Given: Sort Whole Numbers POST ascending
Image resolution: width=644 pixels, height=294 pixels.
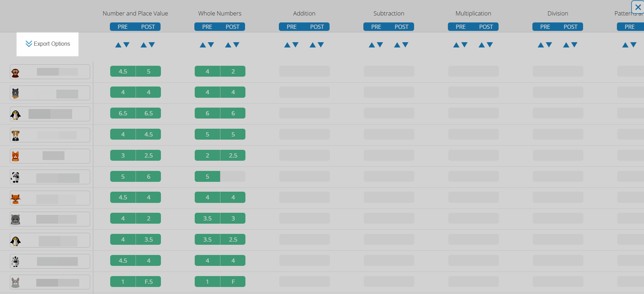Looking at the screenshot, I should click(x=228, y=45).
